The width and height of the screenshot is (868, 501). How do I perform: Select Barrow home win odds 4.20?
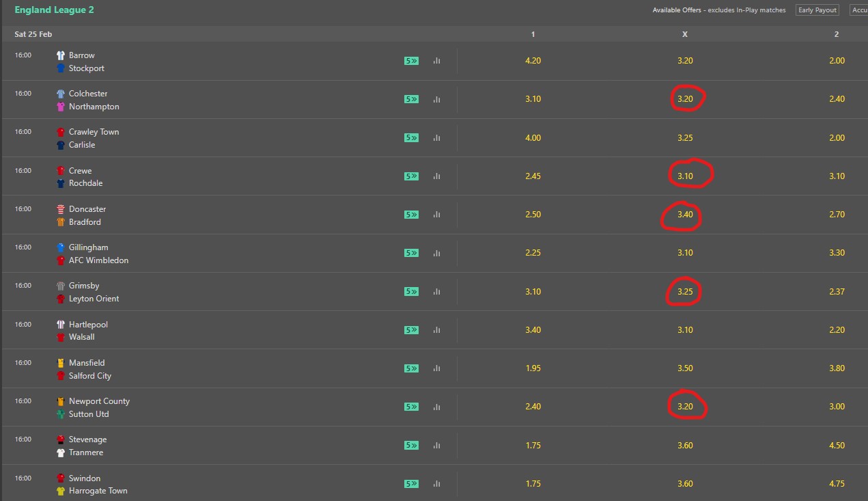click(533, 61)
